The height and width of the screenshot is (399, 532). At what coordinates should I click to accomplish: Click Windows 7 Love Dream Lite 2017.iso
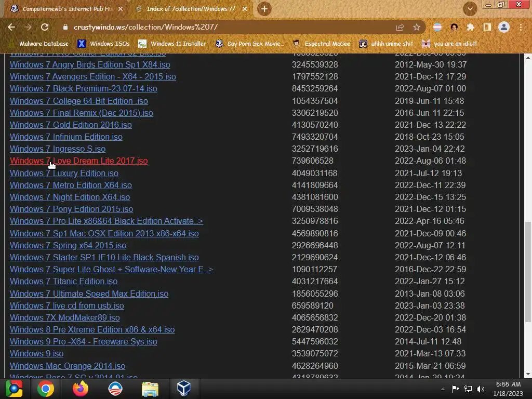click(79, 161)
